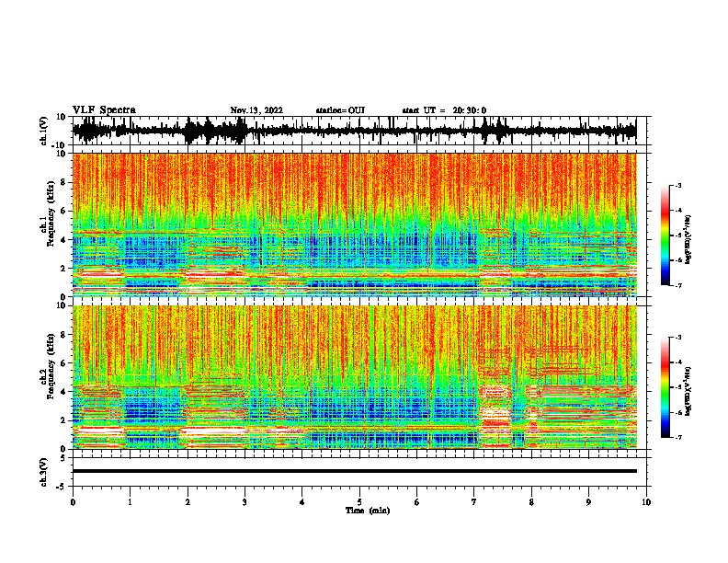Click the '-3' label on ch.1 colorbar

pos(677,185)
